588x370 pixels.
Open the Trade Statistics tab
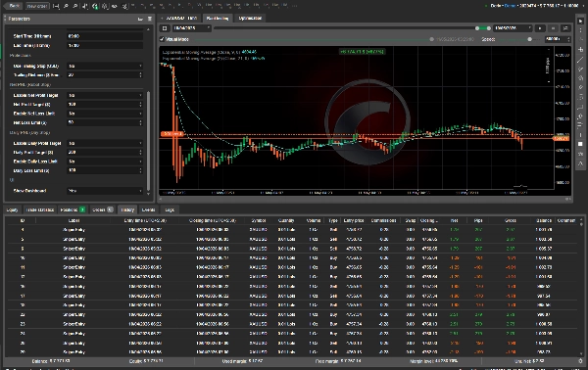click(40, 209)
